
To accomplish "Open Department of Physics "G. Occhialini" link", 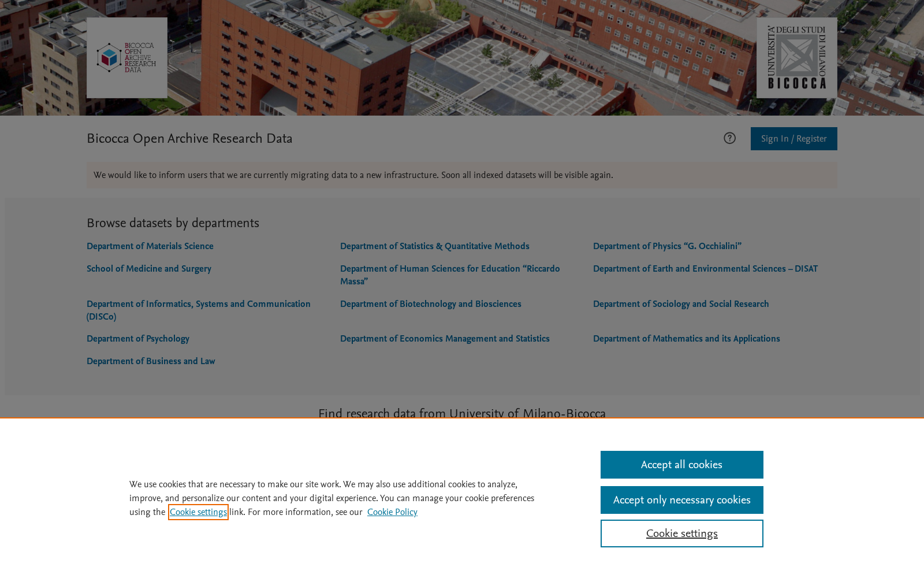I will [668, 246].
